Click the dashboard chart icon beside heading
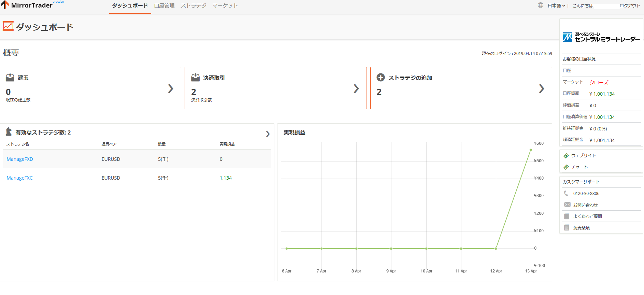Viewport: 644px width, 295px height. [8, 26]
